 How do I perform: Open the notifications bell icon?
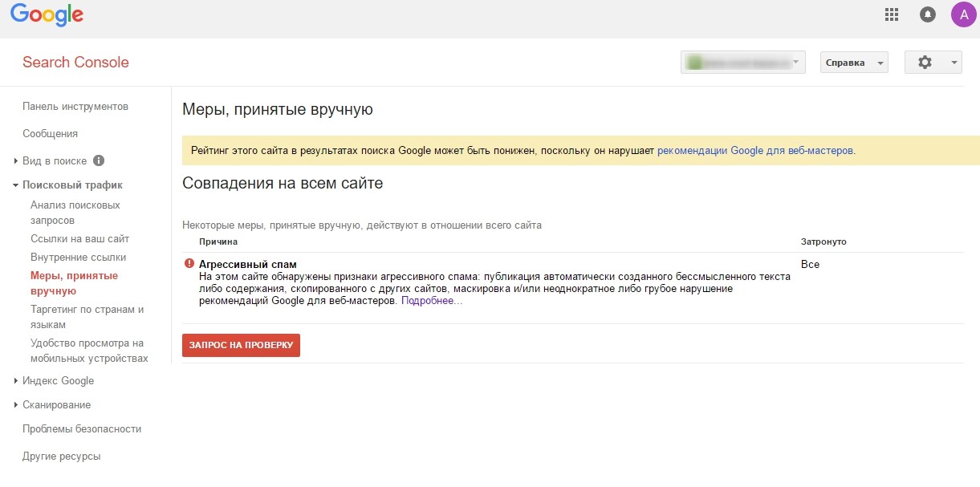tap(928, 14)
